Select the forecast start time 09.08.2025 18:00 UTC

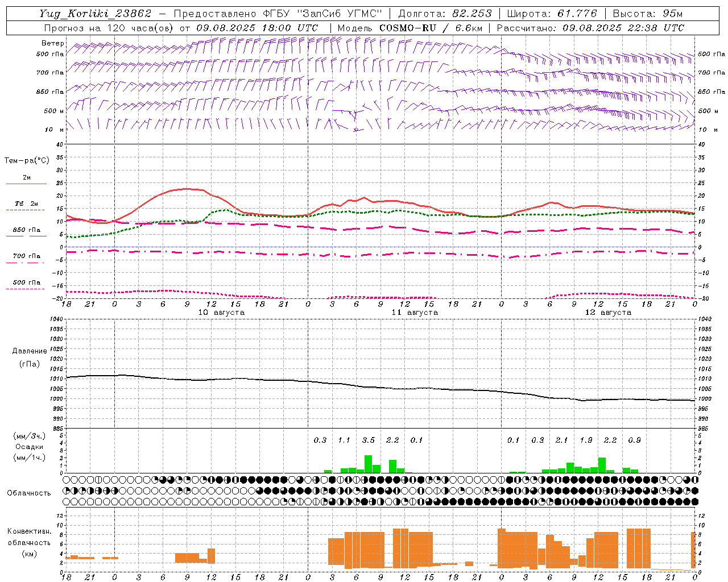(257, 28)
